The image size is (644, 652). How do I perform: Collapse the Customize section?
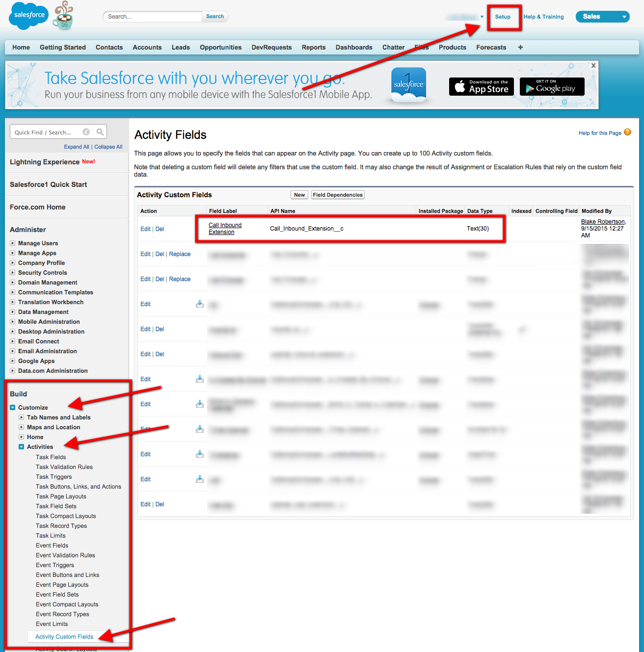point(13,407)
